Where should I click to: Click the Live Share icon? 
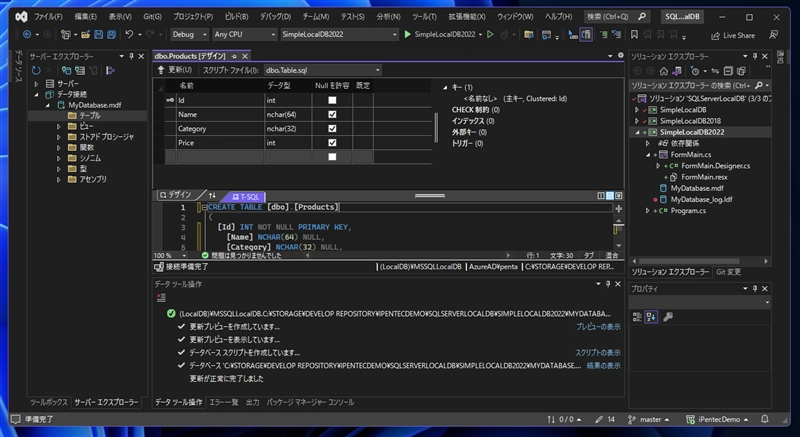(x=715, y=35)
